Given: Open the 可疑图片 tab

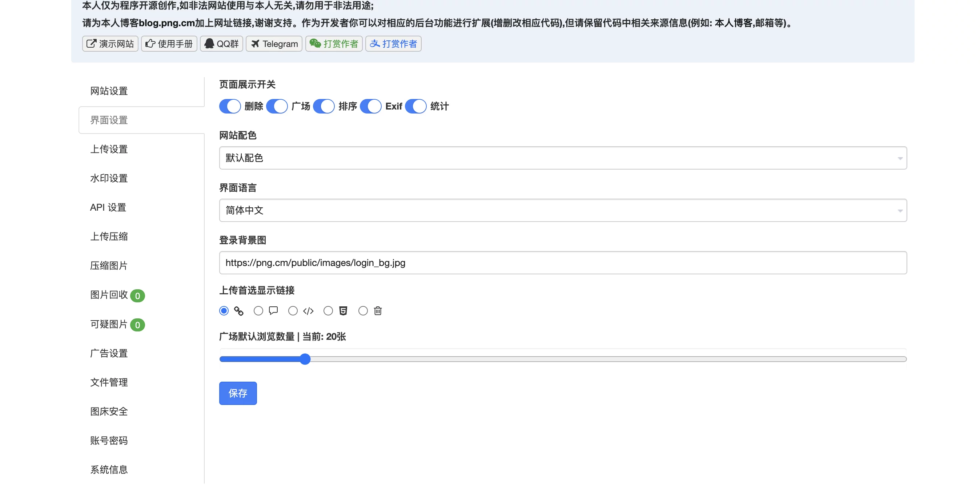Looking at the screenshot, I should click(x=141, y=325).
